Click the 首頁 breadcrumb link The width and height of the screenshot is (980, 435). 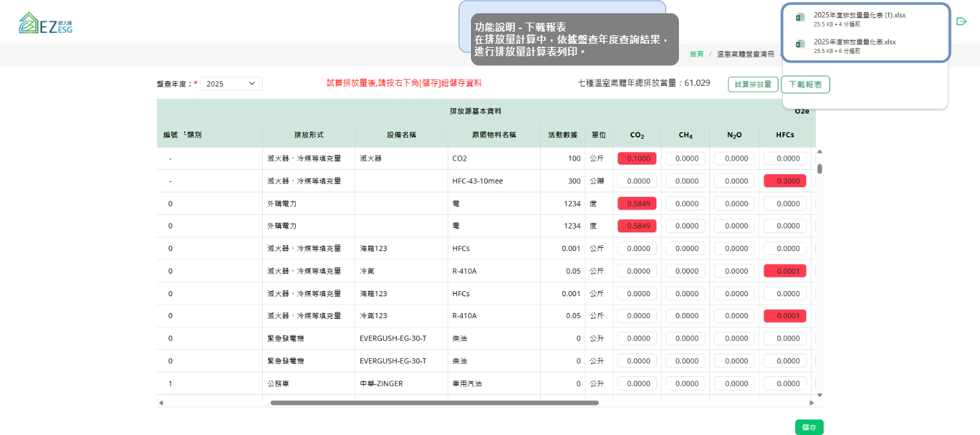696,54
